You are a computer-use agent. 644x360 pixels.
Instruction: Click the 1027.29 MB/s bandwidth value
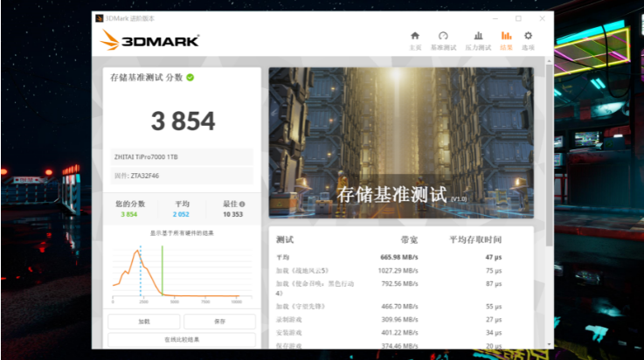[x=398, y=271]
